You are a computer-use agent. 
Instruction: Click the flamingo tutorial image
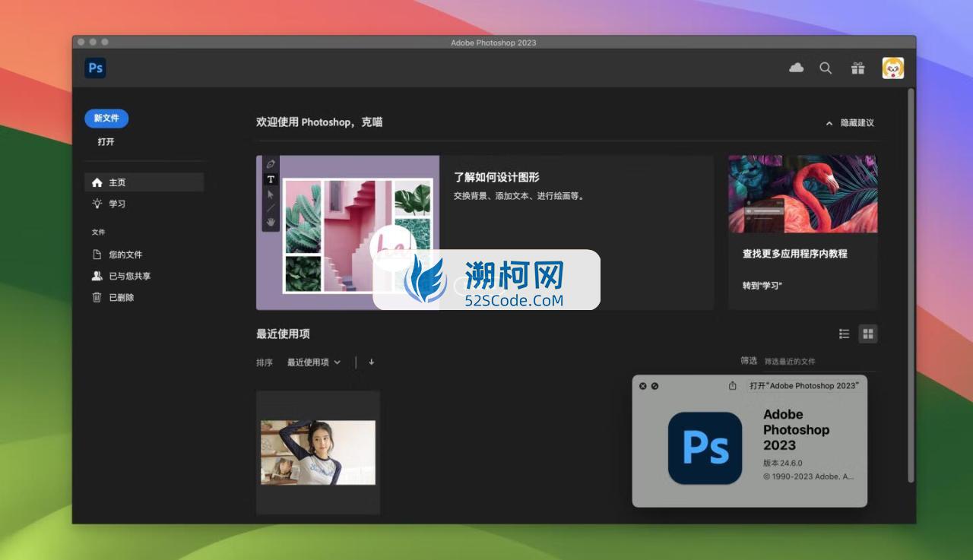pyautogui.click(x=803, y=194)
